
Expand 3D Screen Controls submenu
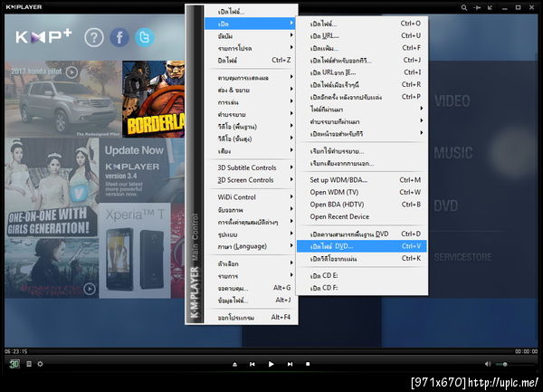pyautogui.click(x=252, y=180)
